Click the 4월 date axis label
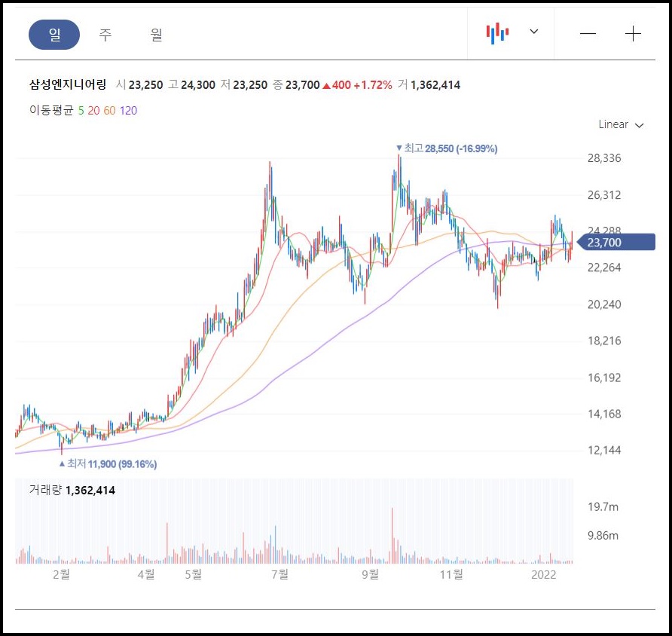This screenshot has width=672, height=636. [146, 574]
